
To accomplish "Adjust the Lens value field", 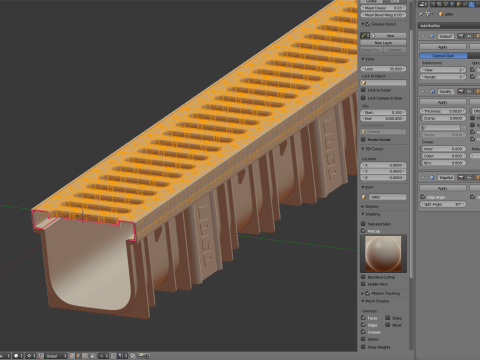I will pos(384,69).
